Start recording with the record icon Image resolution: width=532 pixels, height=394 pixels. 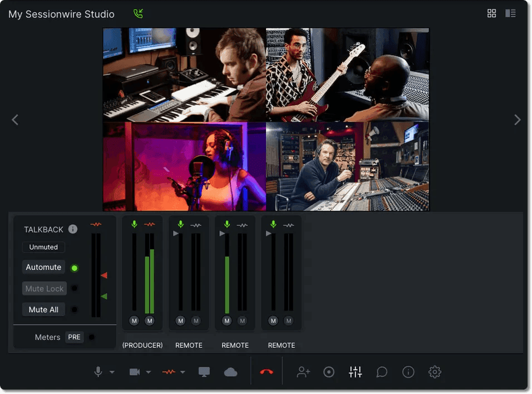pyautogui.click(x=329, y=371)
